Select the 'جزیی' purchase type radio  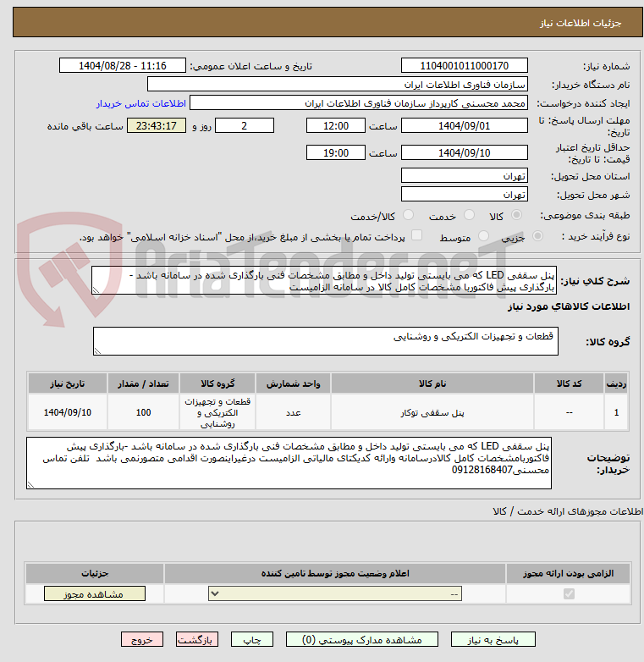pyautogui.click(x=537, y=235)
